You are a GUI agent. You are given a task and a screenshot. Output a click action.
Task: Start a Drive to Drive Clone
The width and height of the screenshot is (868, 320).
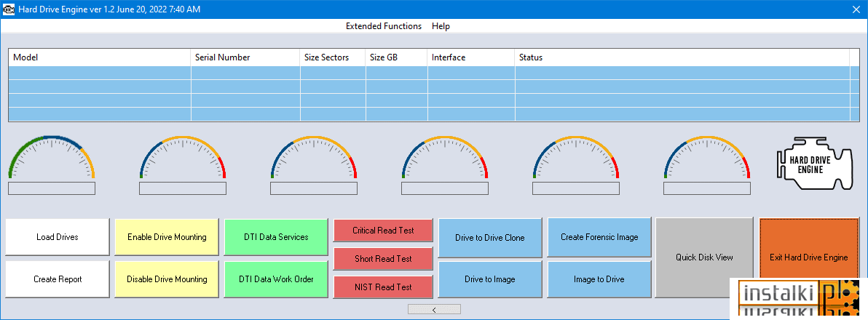(x=490, y=238)
